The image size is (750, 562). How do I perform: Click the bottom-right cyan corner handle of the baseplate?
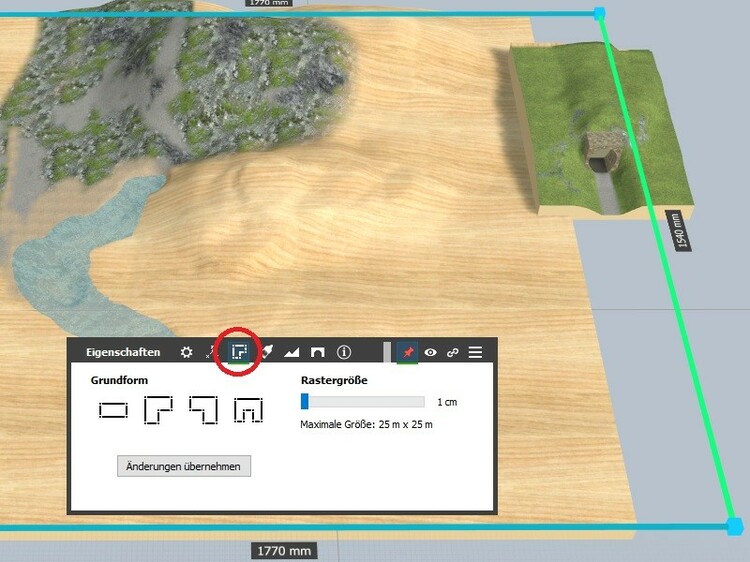point(735,526)
